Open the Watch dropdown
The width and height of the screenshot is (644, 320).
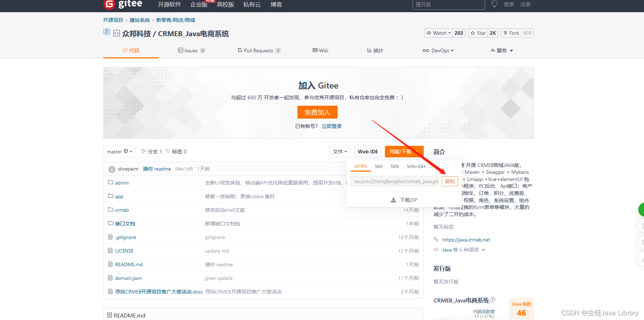[438, 33]
